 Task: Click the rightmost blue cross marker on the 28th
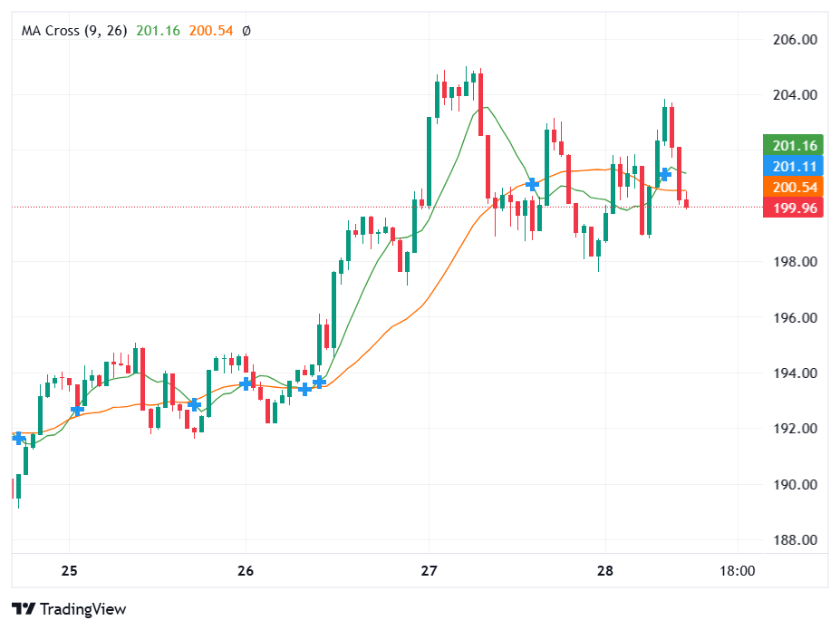(x=665, y=173)
